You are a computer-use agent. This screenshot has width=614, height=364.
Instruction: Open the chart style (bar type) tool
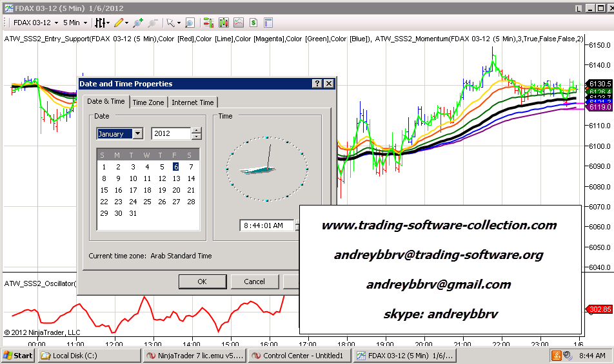point(102,23)
